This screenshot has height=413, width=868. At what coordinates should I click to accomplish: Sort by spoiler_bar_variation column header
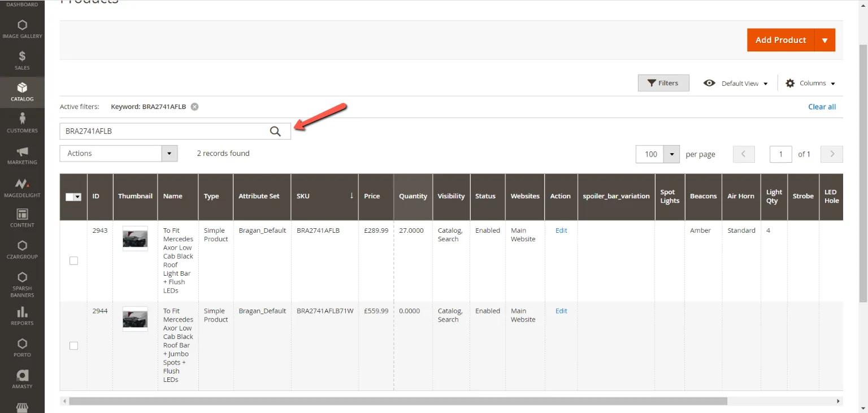[616, 197]
